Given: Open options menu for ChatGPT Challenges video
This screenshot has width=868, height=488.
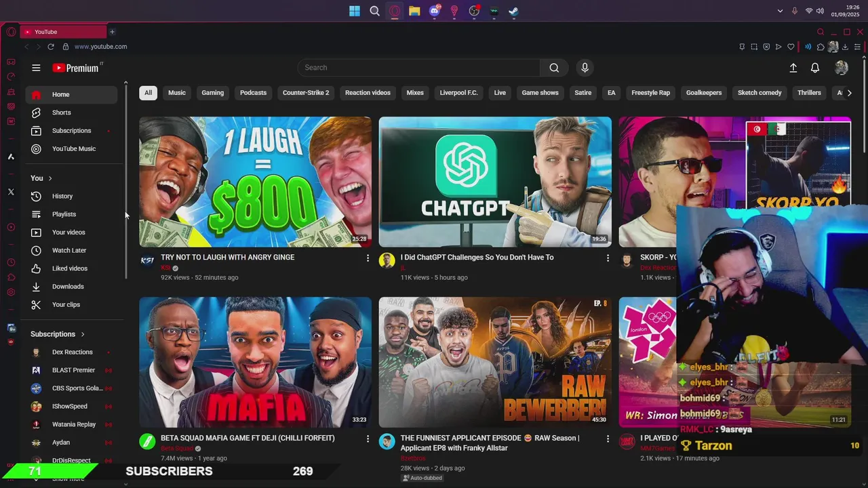Looking at the screenshot, I should (x=608, y=258).
